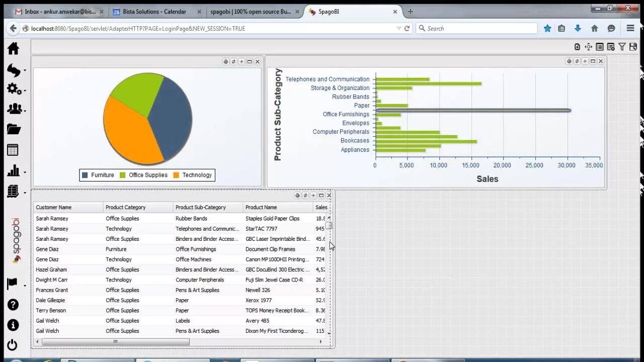Open the info icon in sidebar

click(13, 325)
